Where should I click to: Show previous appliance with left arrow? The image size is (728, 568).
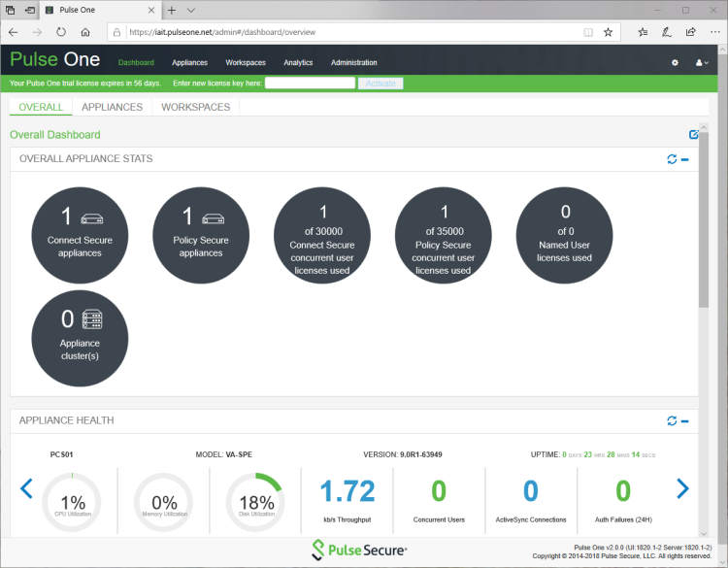[x=27, y=488]
